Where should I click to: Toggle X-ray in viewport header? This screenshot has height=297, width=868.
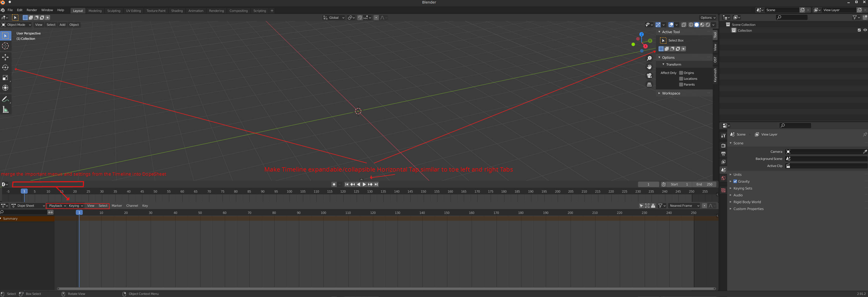click(684, 25)
